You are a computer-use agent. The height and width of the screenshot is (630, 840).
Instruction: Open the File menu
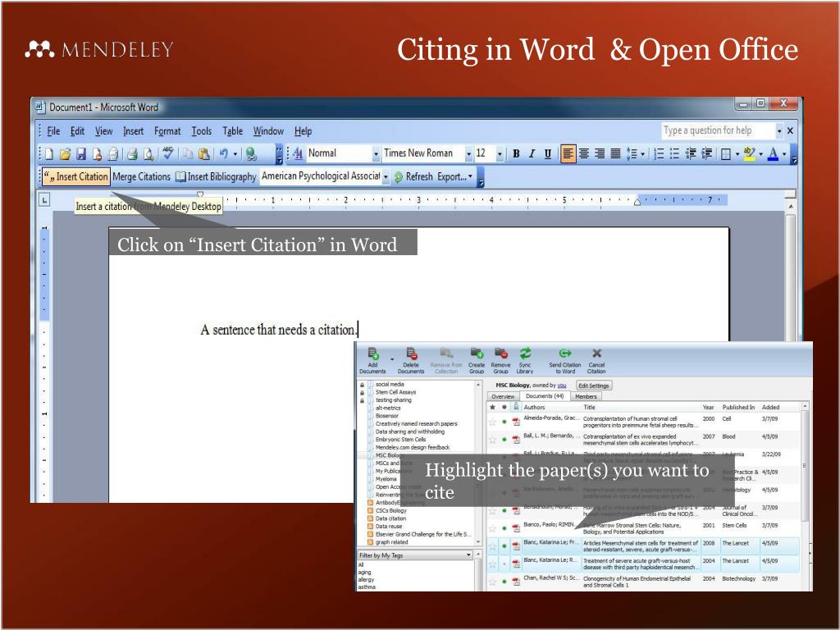[x=53, y=131]
